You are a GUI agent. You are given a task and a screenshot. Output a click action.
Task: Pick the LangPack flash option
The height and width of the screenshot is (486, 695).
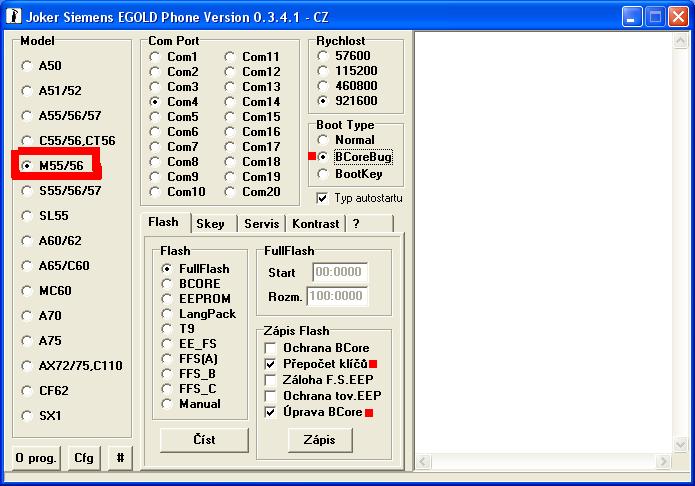[167, 314]
